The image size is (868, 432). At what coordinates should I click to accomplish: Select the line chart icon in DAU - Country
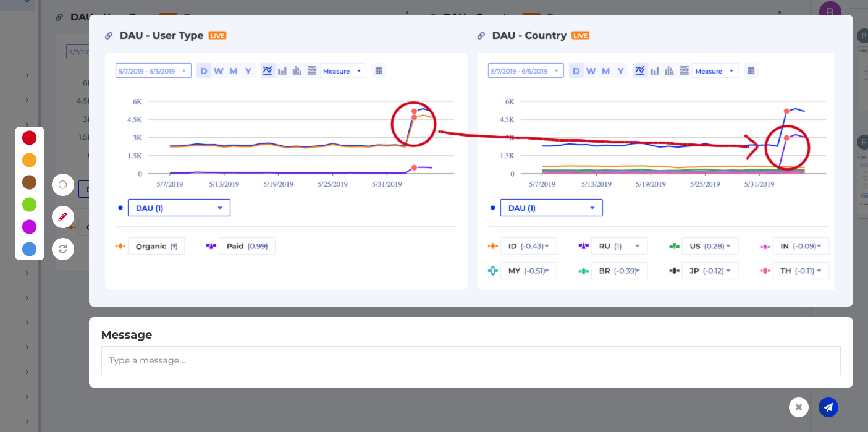pyautogui.click(x=640, y=70)
